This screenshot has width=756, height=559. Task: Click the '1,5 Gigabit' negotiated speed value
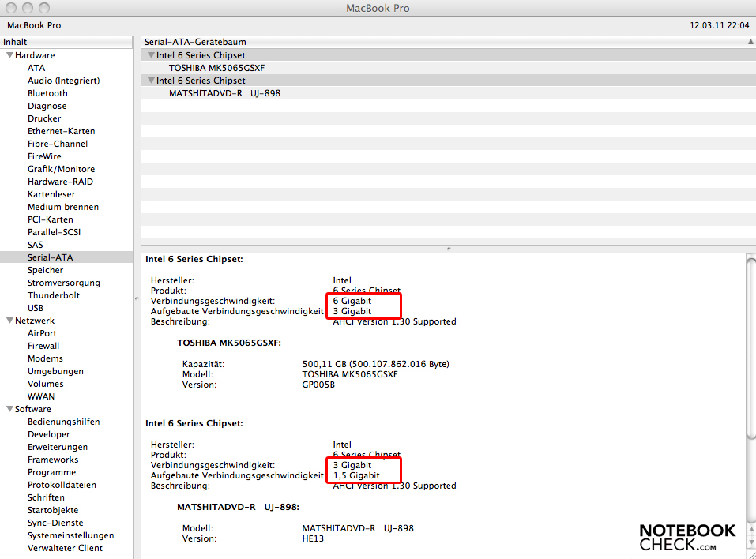(356, 475)
